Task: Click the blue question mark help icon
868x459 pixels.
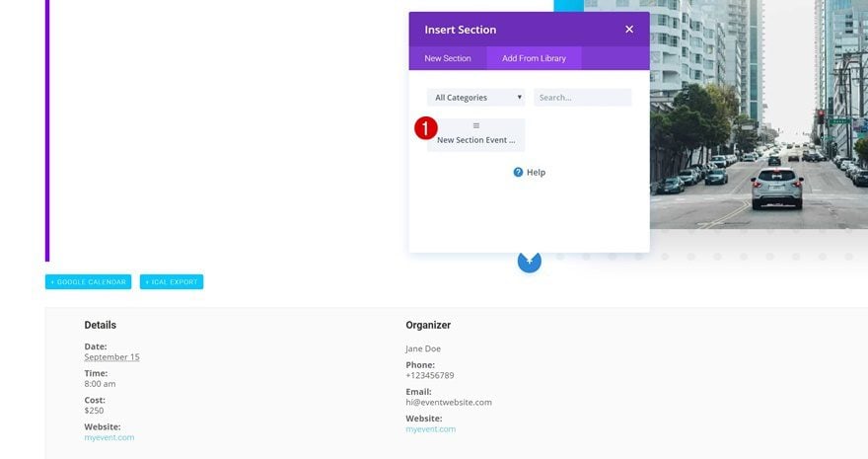Action: click(x=518, y=172)
